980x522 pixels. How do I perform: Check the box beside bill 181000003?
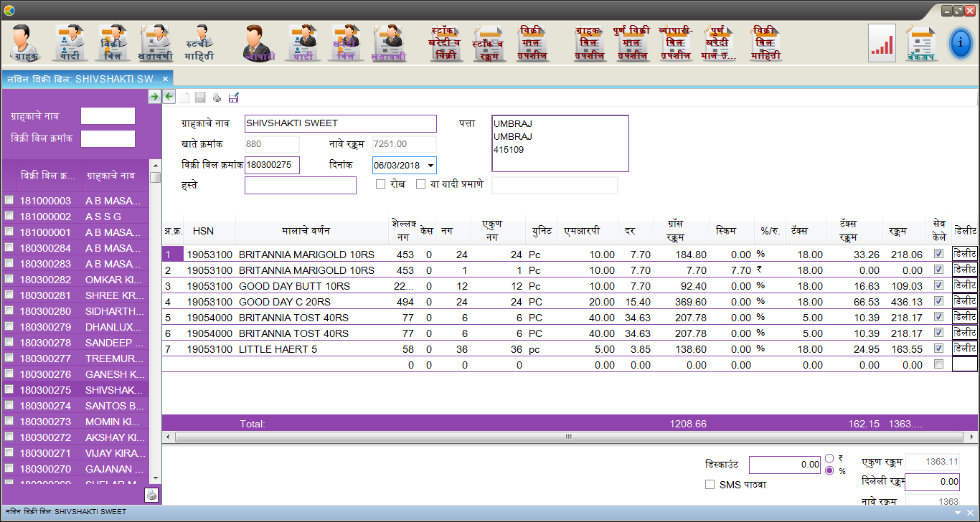tap(9, 201)
